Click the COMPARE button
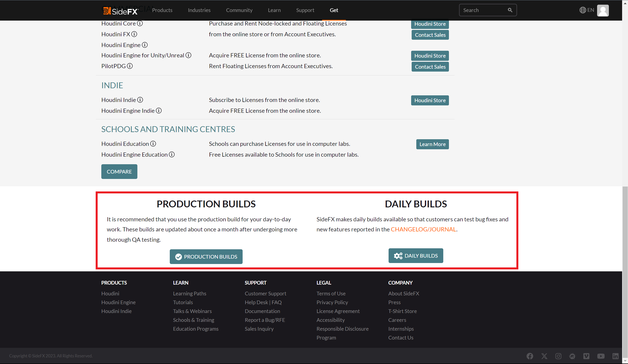 point(119,172)
